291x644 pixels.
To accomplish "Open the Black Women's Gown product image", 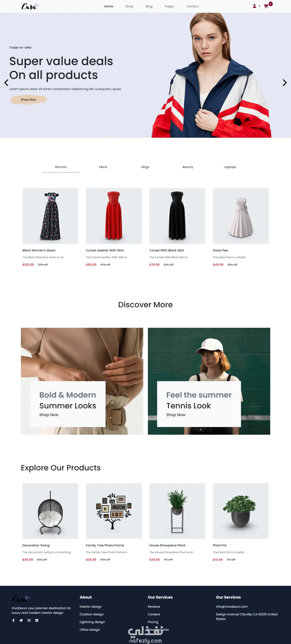I will 50,216.
